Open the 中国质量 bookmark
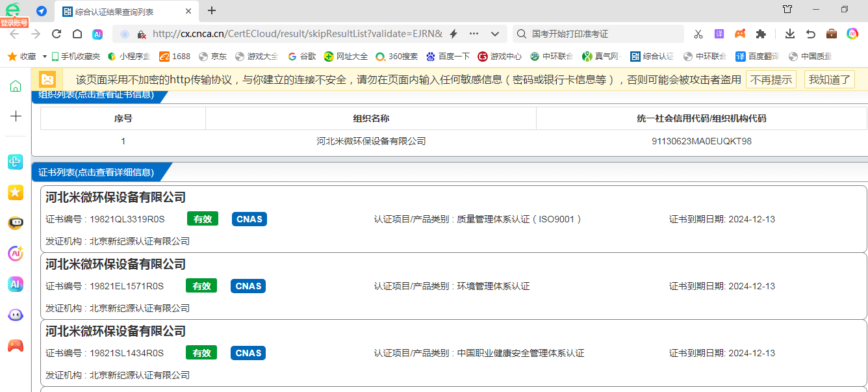868x392 pixels. [810, 57]
